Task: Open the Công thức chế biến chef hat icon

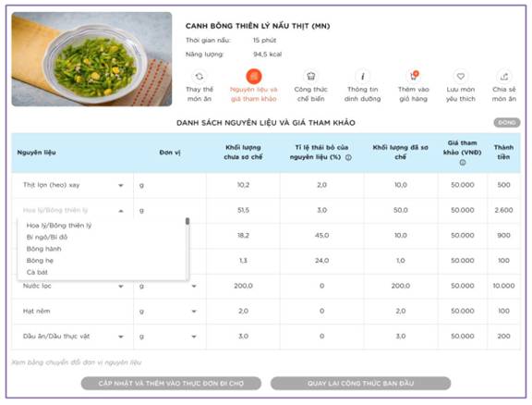Action: [x=310, y=77]
